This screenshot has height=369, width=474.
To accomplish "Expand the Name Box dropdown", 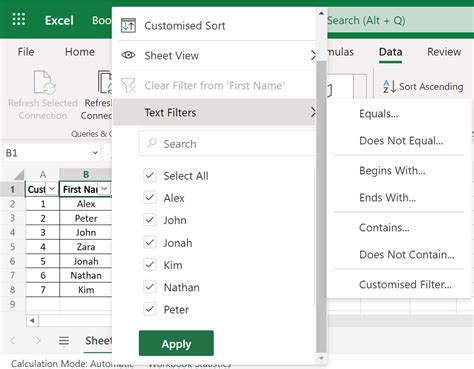I will pyautogui.click(x=95, y=153).
